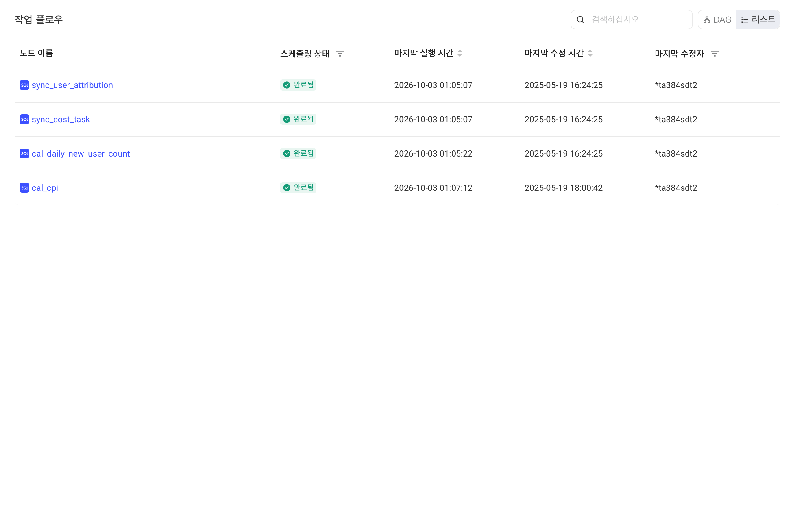
Task: Select execution time 2026-10-03 01:05:22
Action: pyautogui.click(x=433, y=154)
